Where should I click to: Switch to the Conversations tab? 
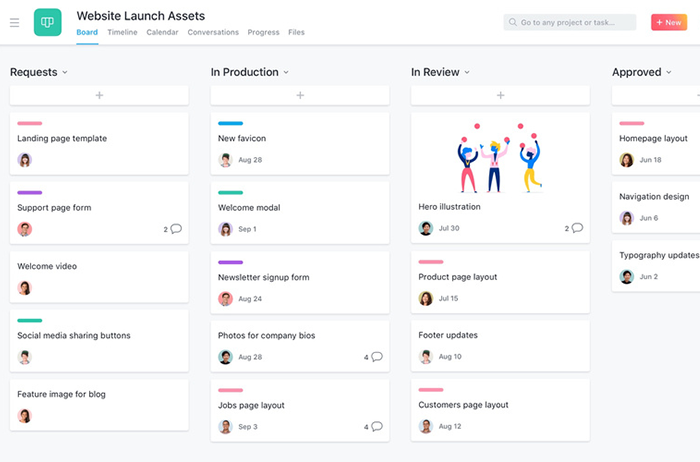(213, 32)
